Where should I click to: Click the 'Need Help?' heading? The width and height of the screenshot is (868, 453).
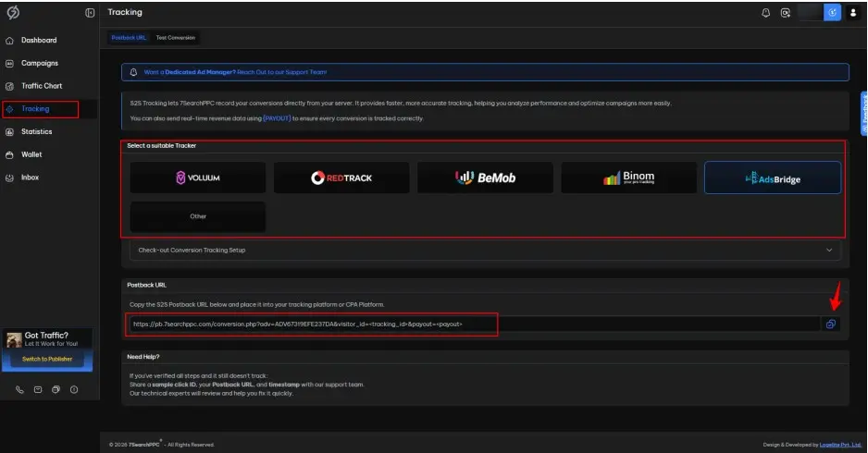click(x=143, y=357)
